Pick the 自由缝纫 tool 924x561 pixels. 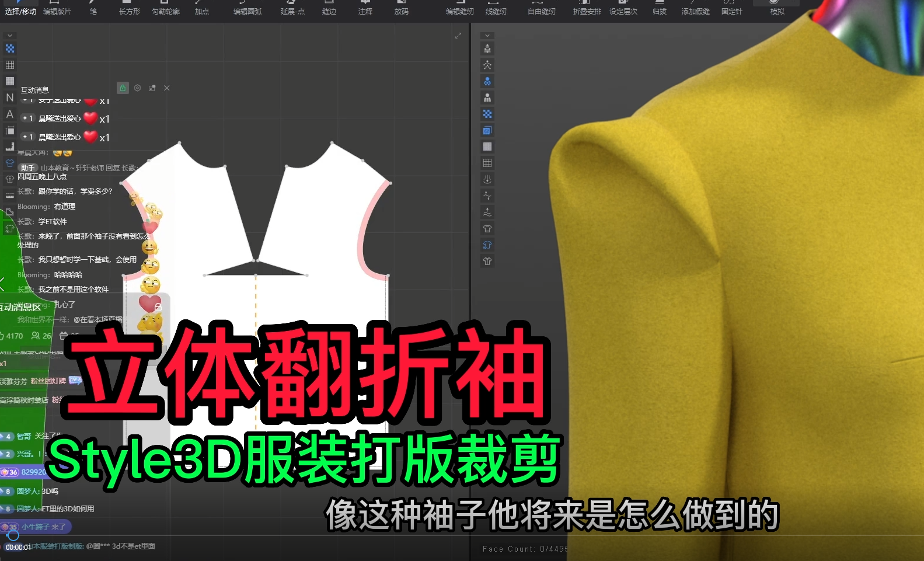(x=542, y=8)
